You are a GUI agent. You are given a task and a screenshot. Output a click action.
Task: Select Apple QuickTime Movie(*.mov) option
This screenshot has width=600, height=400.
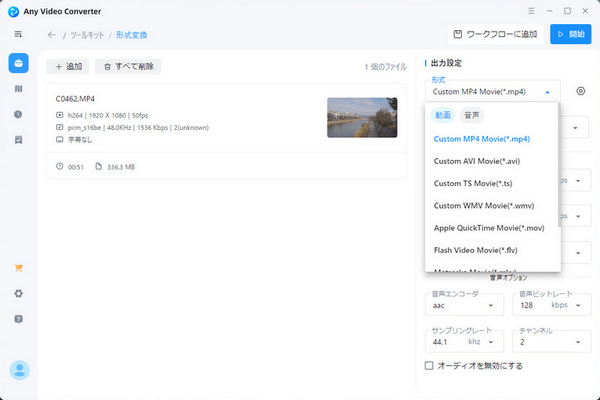click(x=490, y=228)
